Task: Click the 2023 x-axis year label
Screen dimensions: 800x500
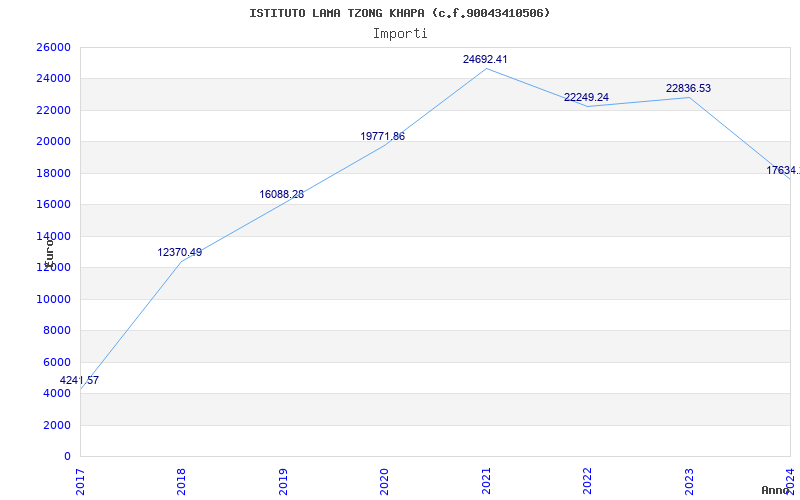Action: 689,481
